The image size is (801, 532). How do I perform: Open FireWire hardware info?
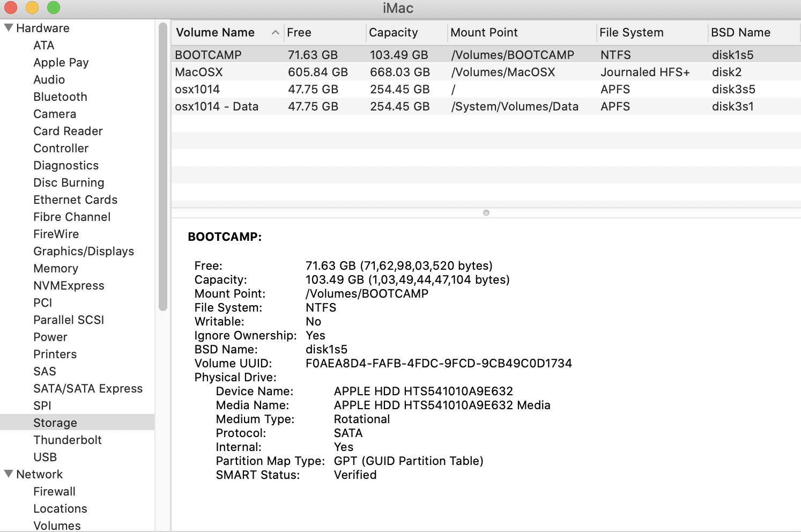coord(56,234)
